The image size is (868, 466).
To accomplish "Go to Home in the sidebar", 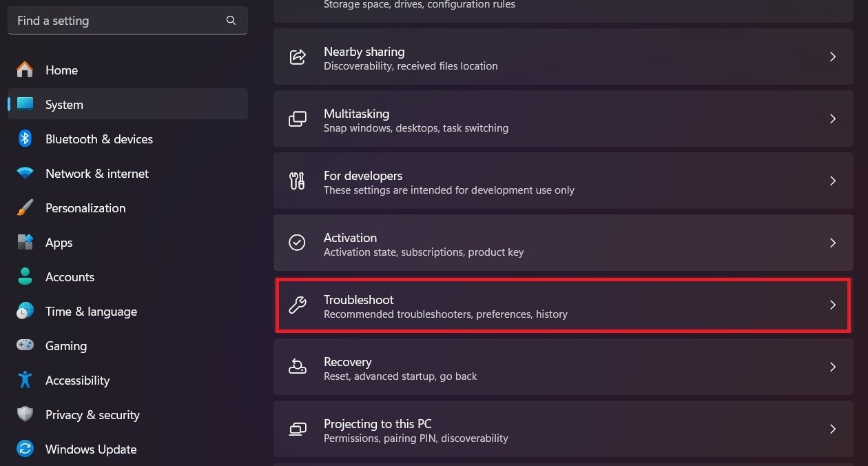I will click(127, 70).
